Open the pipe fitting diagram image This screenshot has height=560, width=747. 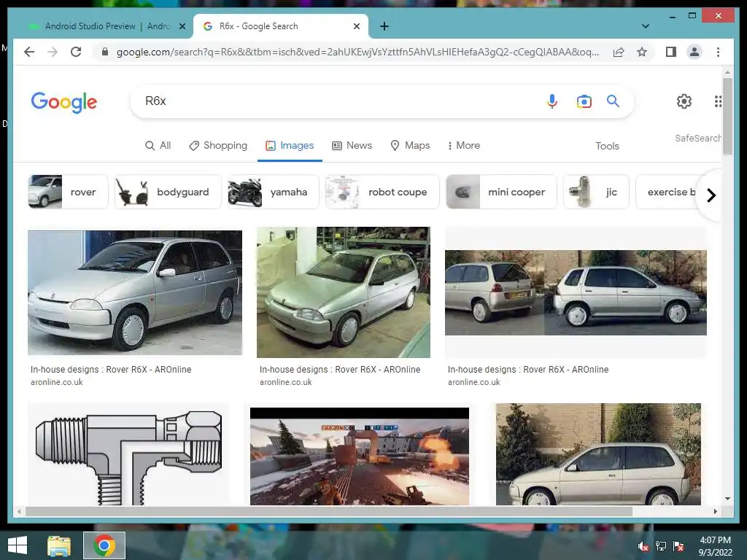[128, 454]
